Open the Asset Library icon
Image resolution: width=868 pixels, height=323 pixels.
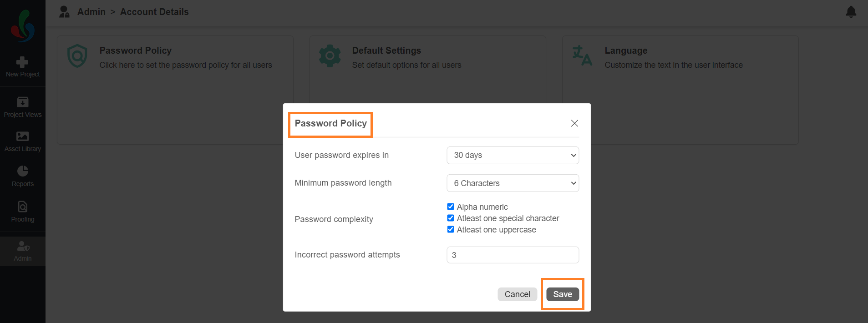[x=22, y=136]
